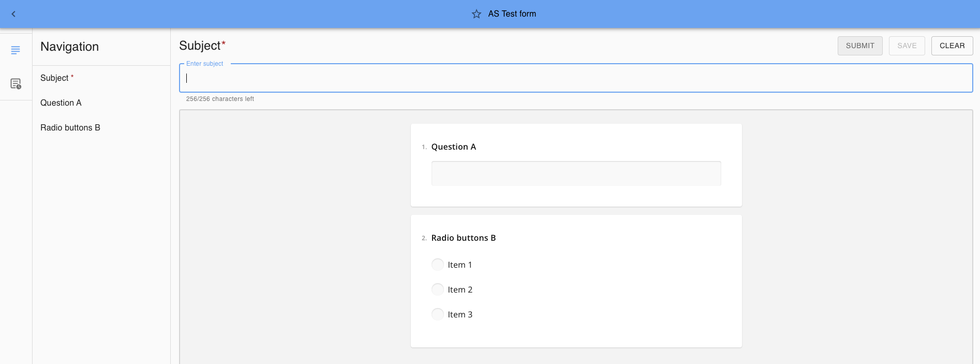Select the Item 1 radio button
The height and width of the screenshot is (364, 980).
tap(438, 265)
